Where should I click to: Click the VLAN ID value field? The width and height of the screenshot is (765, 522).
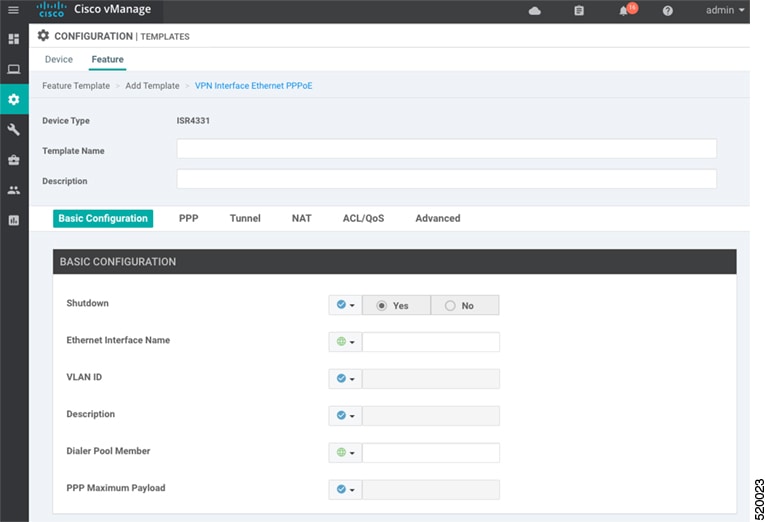click(x=431, y=379)
